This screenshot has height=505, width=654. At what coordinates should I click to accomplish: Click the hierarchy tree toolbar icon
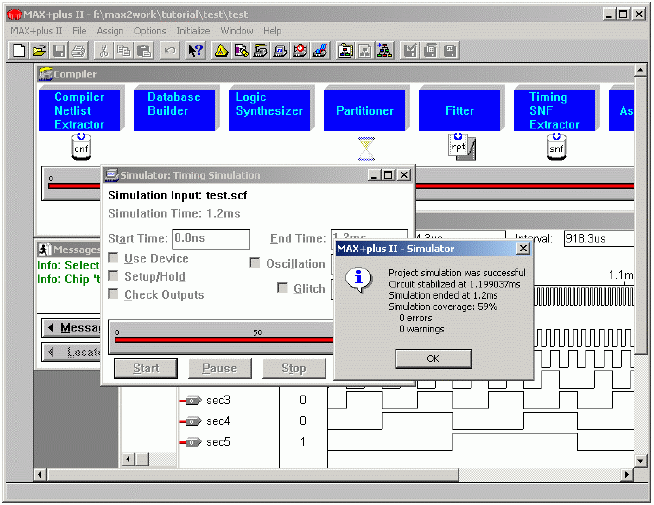385,51
